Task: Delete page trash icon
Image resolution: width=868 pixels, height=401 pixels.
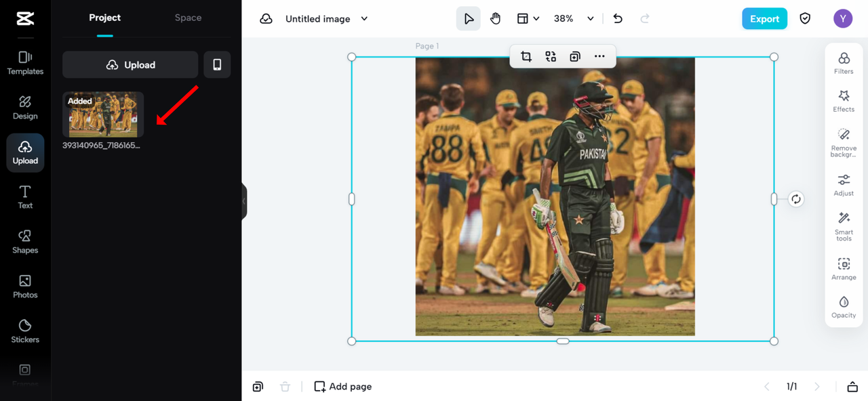Action: point(285,387)
